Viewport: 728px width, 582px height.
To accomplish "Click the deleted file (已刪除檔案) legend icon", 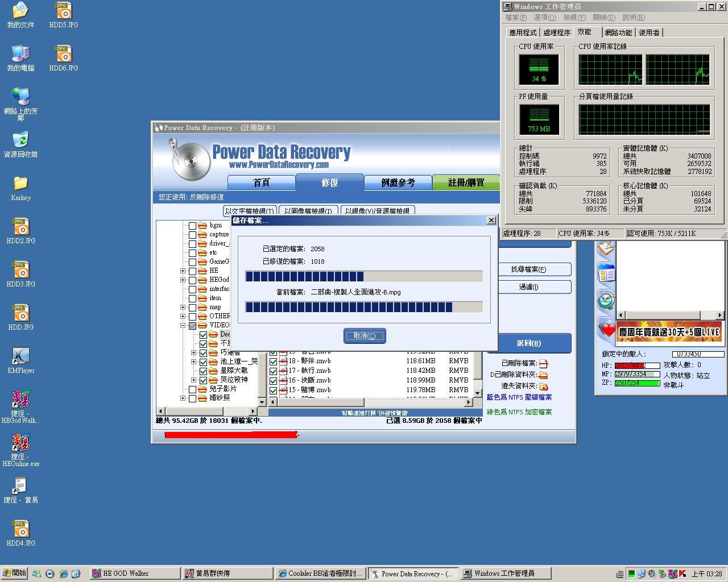I will click(543, 363).
